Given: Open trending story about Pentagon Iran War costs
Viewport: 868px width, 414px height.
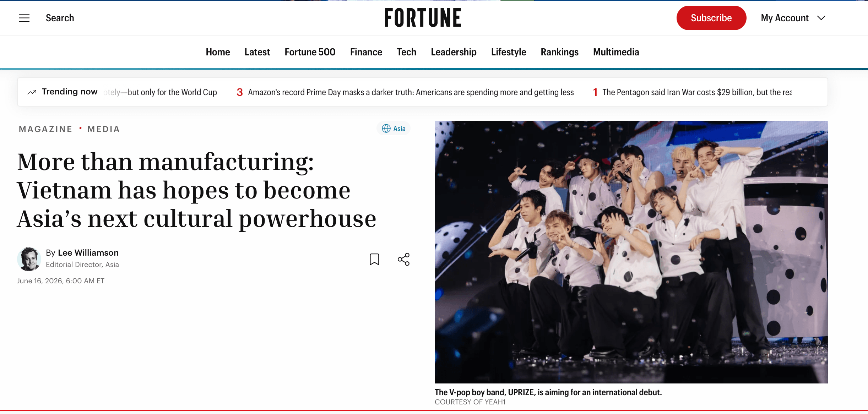Looking at the screenshot, I should pos(697,92).
